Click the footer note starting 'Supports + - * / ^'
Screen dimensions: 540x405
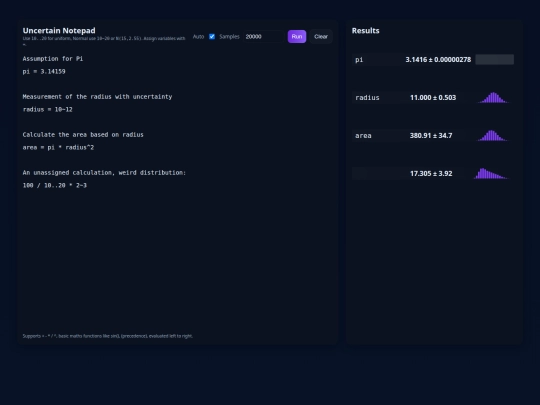tap(107, 336)
